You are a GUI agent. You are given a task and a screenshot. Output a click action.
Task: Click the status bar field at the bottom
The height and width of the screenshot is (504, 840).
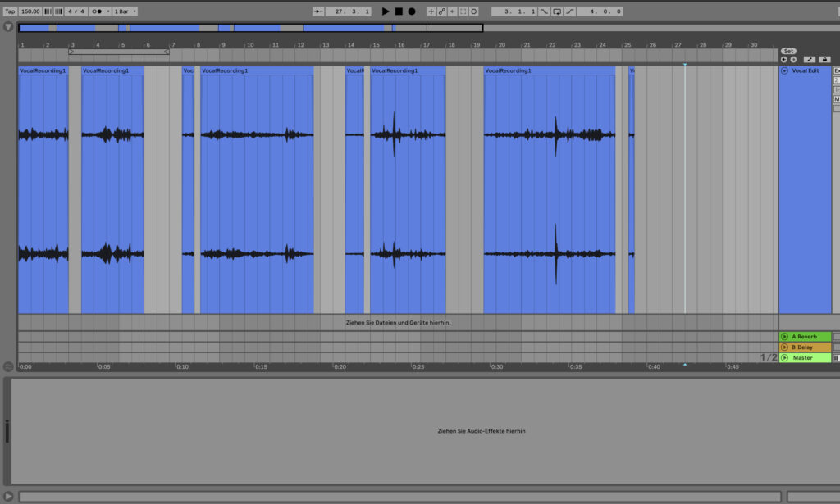tap(399, 497)
